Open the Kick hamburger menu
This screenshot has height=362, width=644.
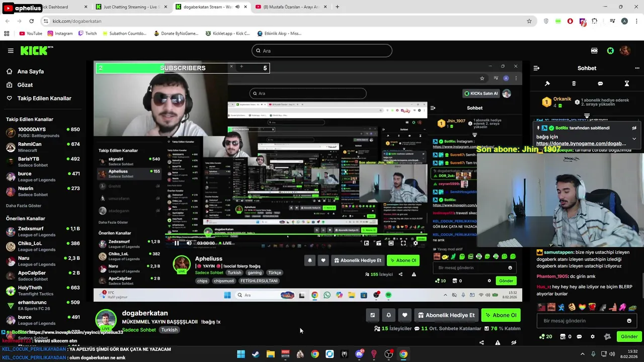click(x=11, y=50)
